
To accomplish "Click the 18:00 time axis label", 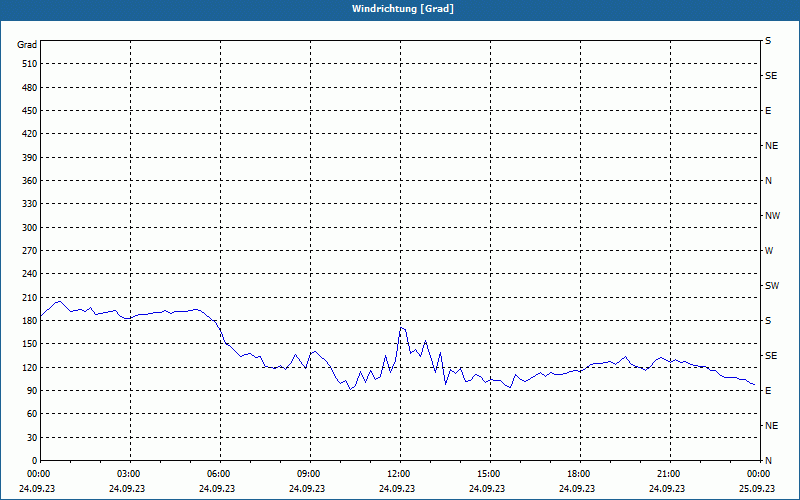I will (x=580, y=474).
